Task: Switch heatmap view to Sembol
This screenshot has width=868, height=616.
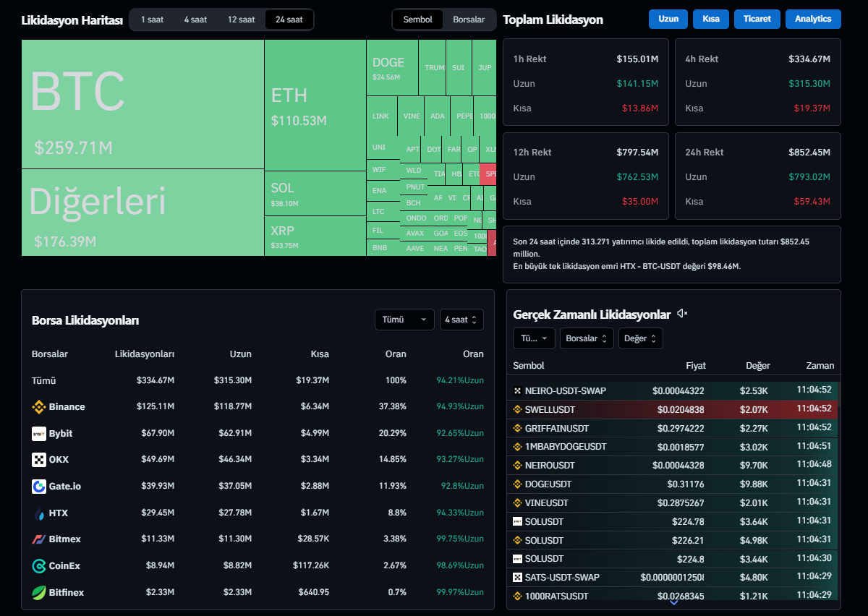Action: 417,20
